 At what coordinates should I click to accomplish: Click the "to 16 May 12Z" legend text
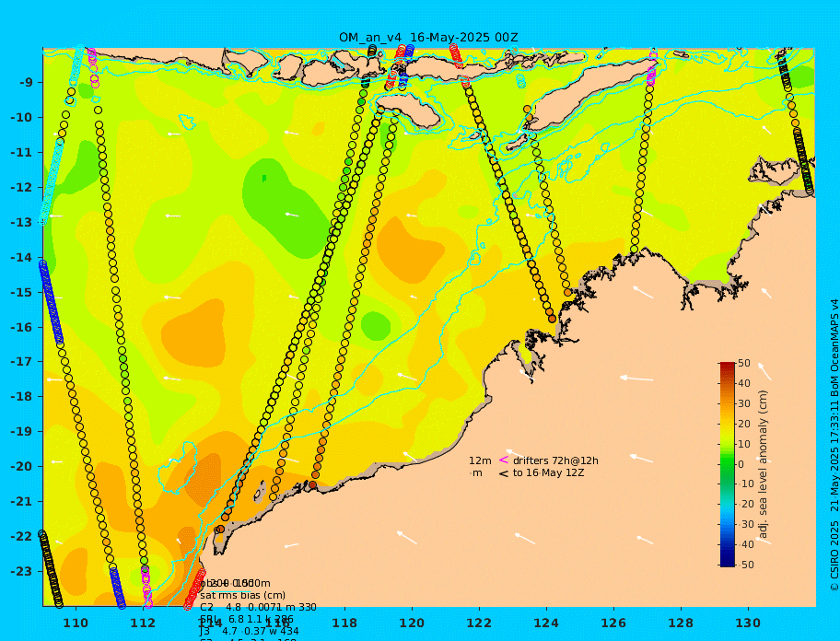point(548,472)
